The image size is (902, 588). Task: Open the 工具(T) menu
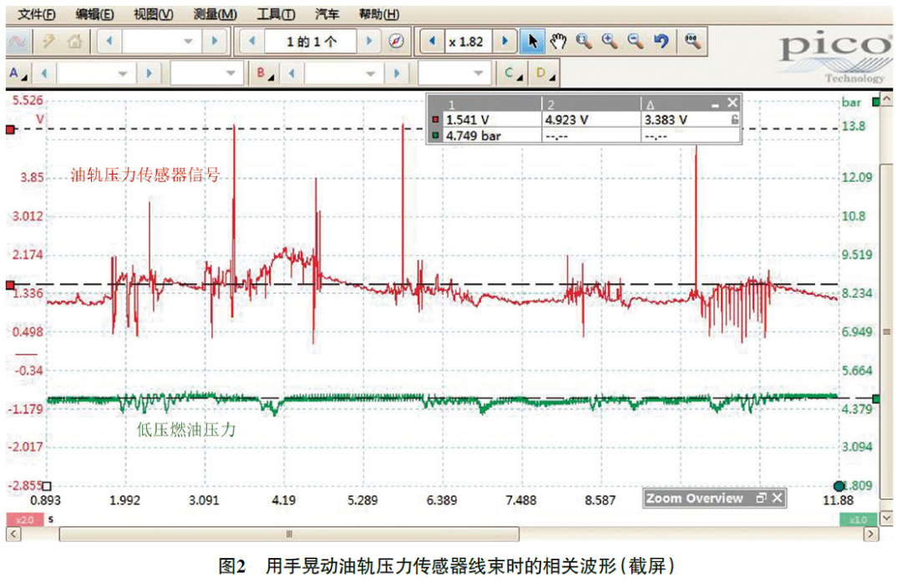tap(276, 14)
